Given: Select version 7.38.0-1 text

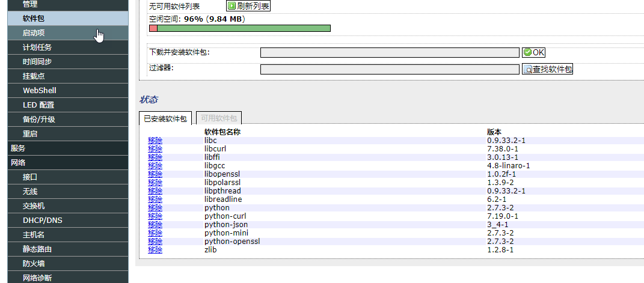Looking at the screenshot, I should (503, 149).
